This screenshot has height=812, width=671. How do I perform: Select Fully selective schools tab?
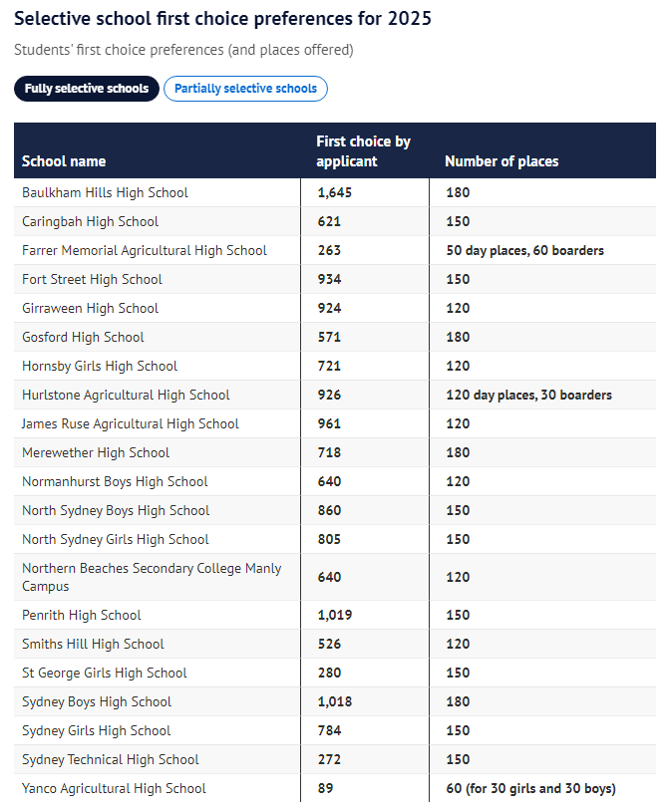coord(87,89)
